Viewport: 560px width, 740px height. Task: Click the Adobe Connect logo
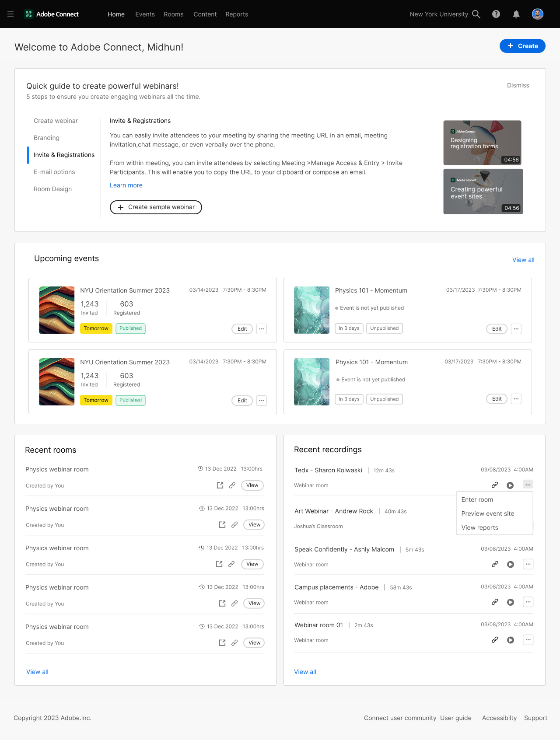pos(51,14)
